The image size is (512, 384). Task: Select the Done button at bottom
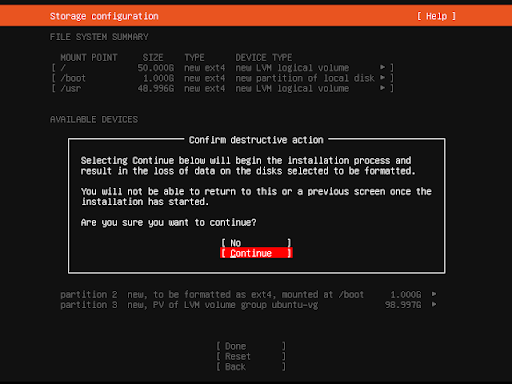(251, 346)
